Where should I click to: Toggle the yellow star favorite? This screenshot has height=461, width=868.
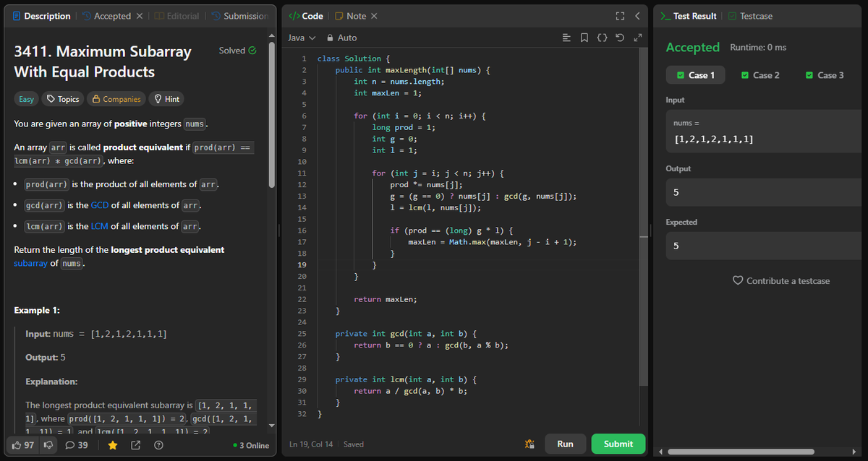coord(113,445)
